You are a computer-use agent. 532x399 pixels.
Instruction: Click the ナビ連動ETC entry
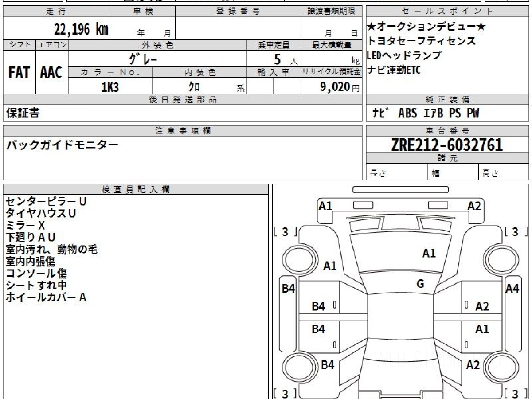pyautogui.click(x=393, y=70)
